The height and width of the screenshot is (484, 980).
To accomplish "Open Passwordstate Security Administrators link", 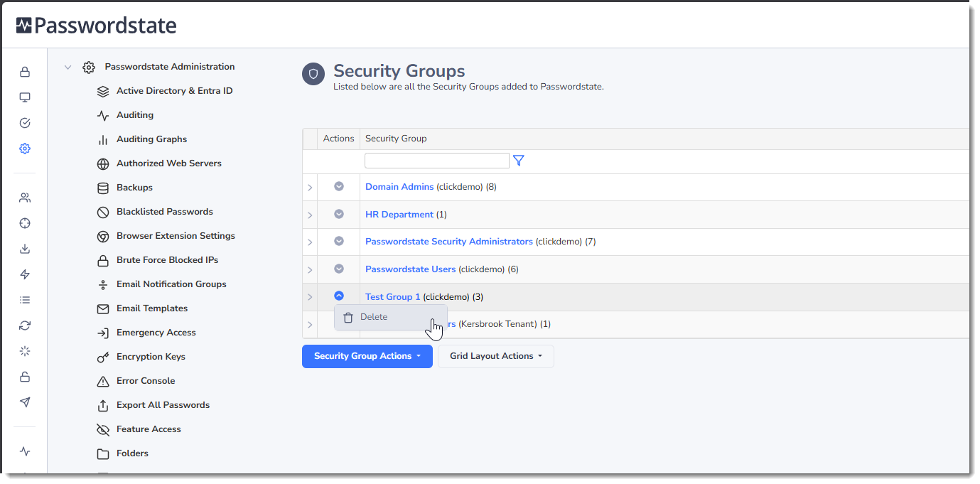I will [x=449, y=242].
